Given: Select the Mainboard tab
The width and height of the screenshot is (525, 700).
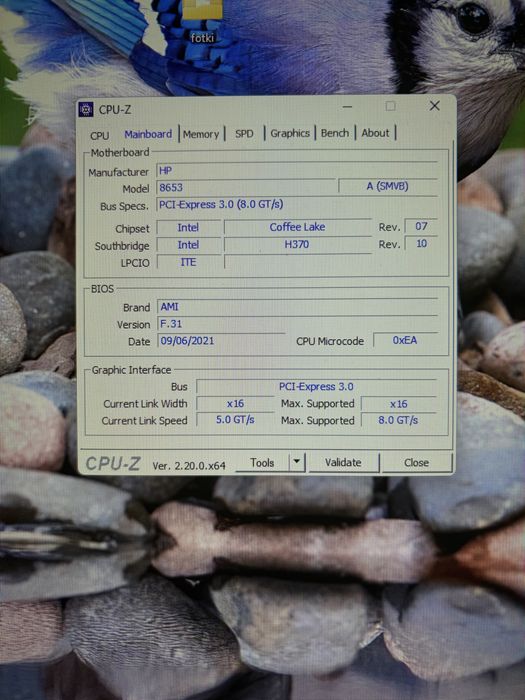Looking at the screenshot, I should 148,134.
